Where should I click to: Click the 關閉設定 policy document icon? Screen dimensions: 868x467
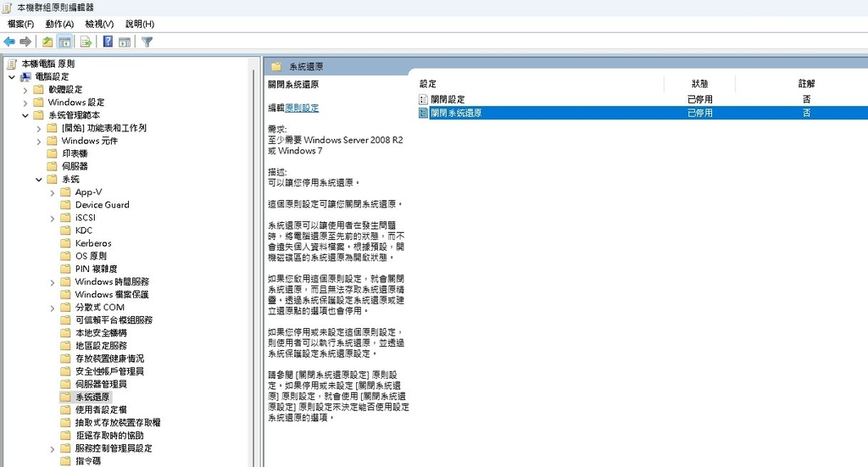pyautogui.click(x=424, y=99)
